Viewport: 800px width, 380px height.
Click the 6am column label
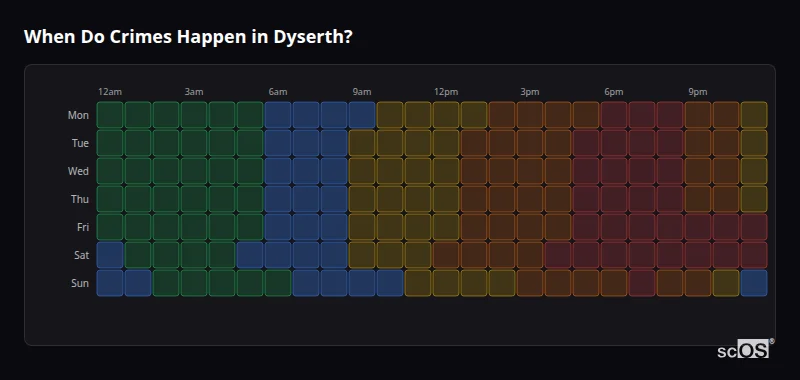278,92
